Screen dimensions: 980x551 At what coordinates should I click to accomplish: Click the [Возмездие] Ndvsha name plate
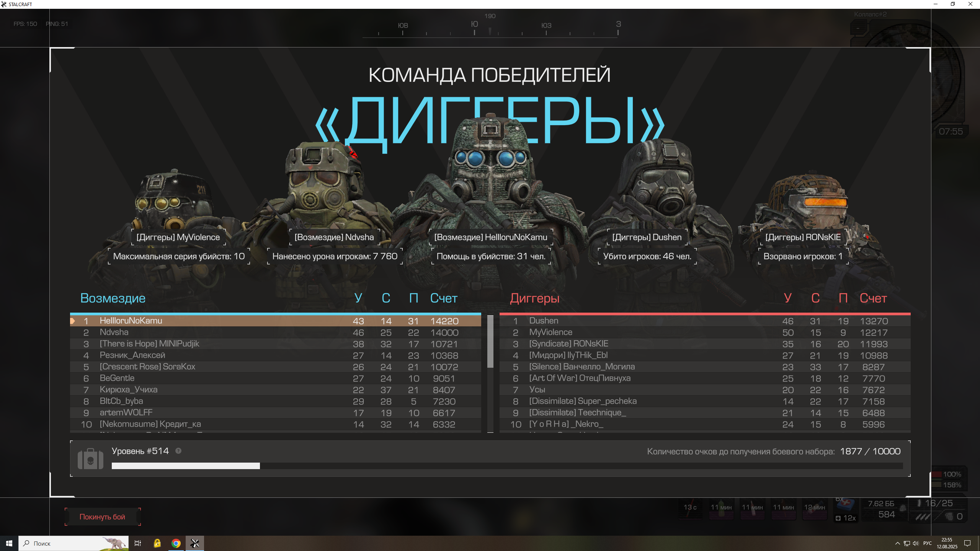click(x=334, y=237)
